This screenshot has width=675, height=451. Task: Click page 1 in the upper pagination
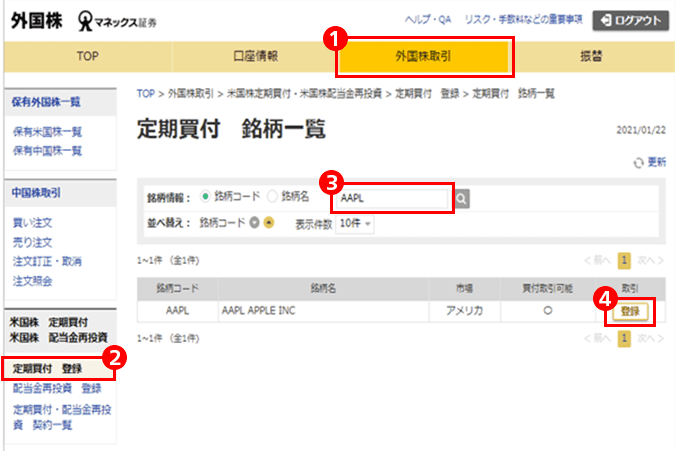624,260
